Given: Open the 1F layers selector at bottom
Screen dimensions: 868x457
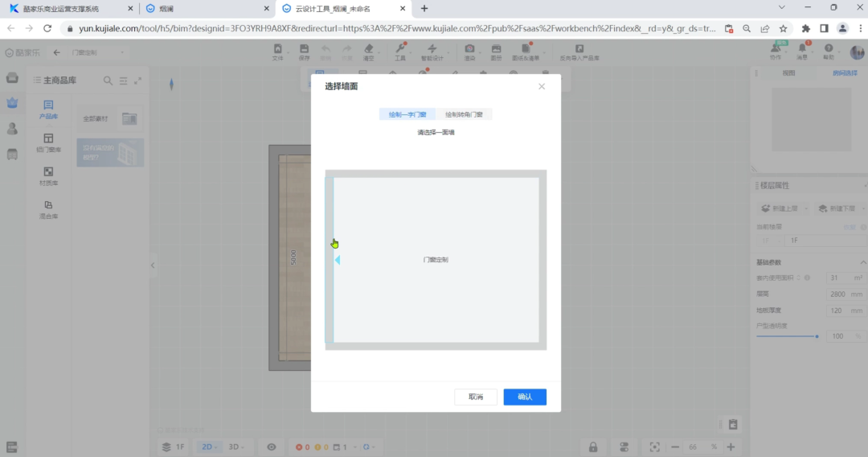Looking at the screenshot, I should point(174,447).
